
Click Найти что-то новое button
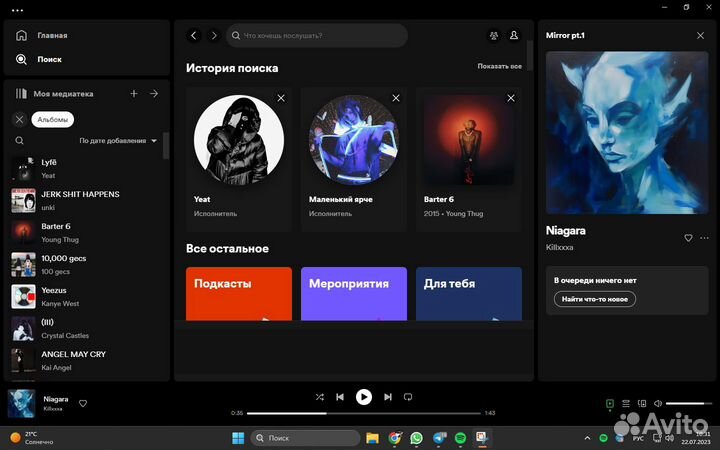[x=595, y=299]
